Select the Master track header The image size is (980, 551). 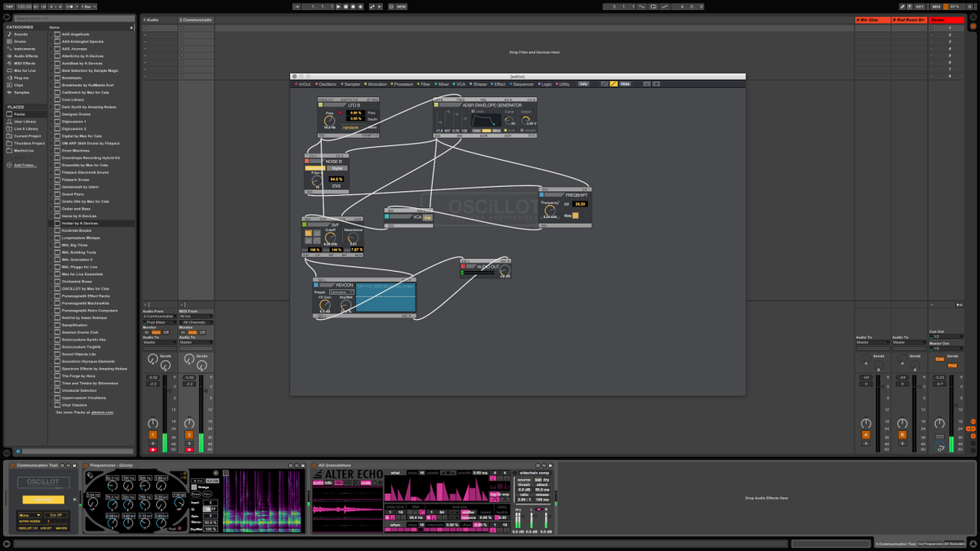(947, 20)
